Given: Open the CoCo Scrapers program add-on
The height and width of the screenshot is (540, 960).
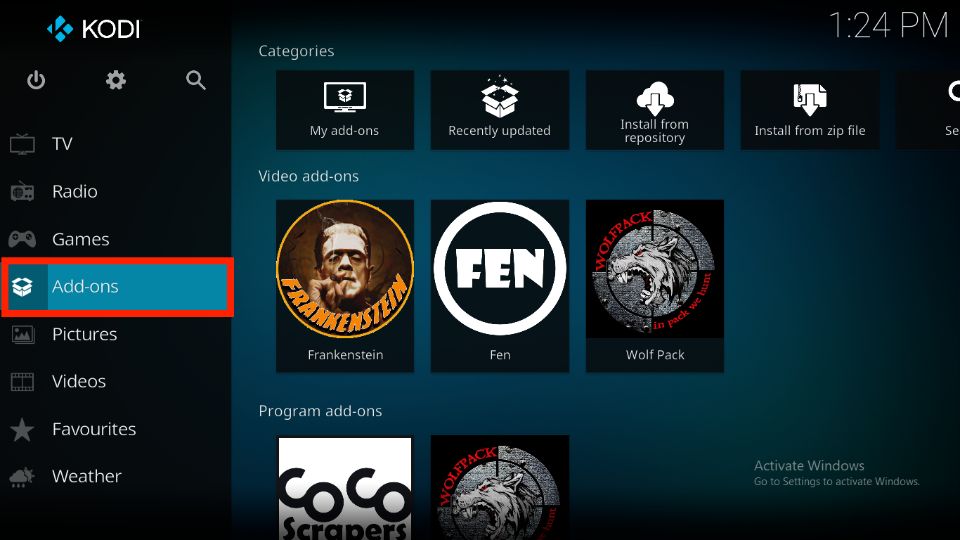Looking at the screenshot, I should 345,488.
